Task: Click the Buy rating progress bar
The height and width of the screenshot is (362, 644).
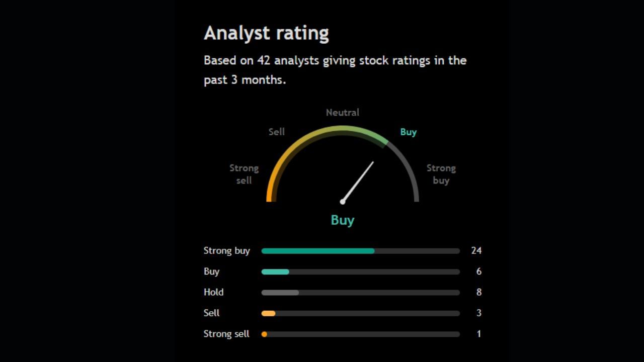Action: point(360,272)
